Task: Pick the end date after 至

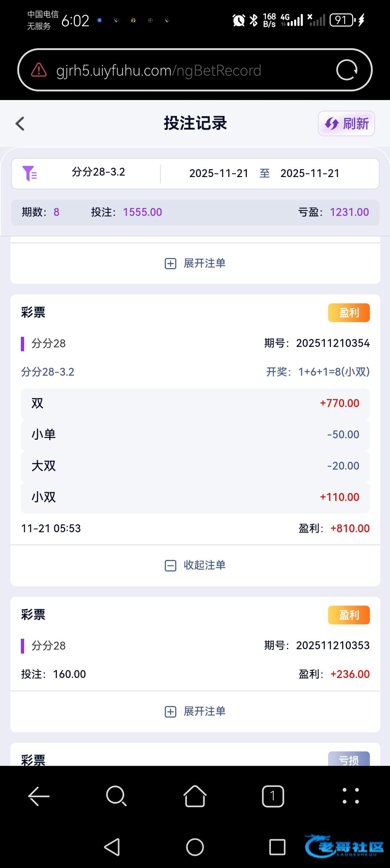Action: (x=310, y=173)
